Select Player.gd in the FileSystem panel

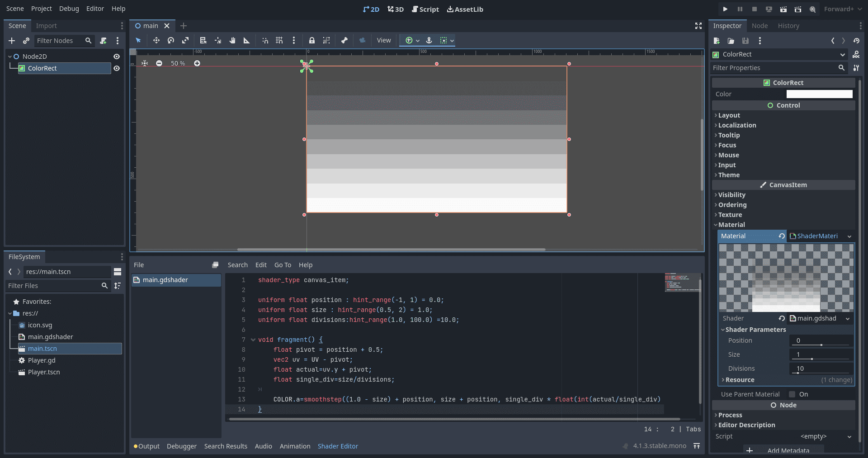click(41, 360)
